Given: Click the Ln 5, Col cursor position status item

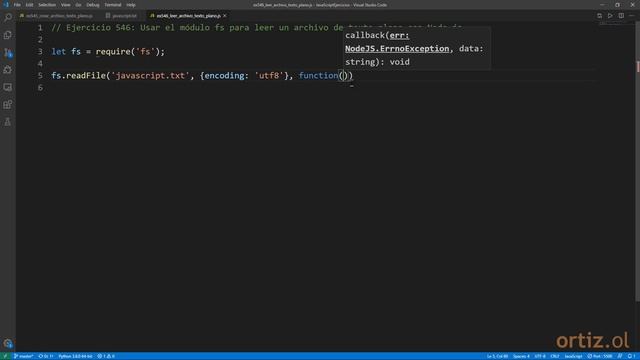Looking at the screenshot, I should tap(497, 356).
